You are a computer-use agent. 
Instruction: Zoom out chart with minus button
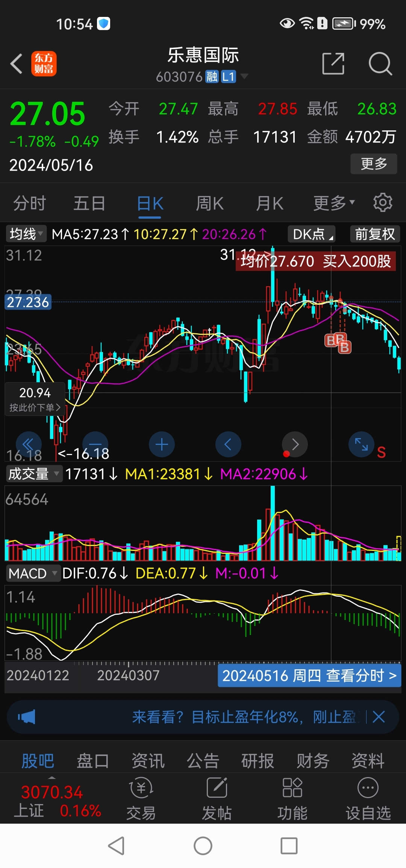tap(95, 445)
